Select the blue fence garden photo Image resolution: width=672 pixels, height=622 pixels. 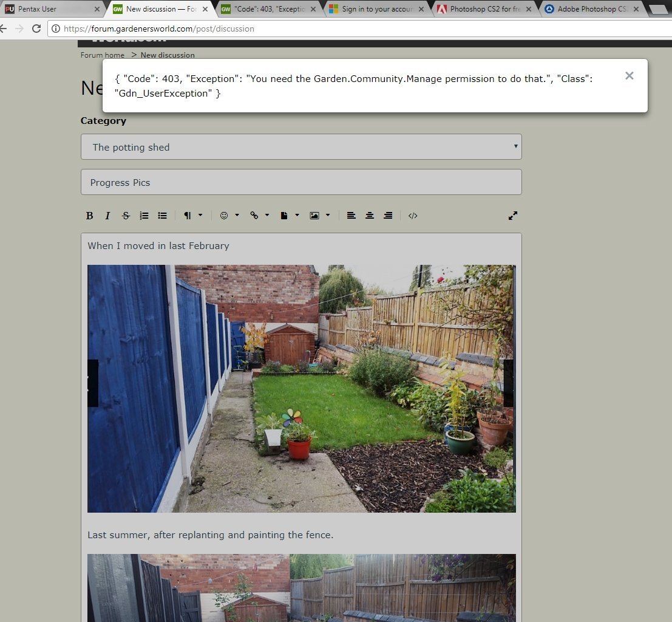[301, 389]
